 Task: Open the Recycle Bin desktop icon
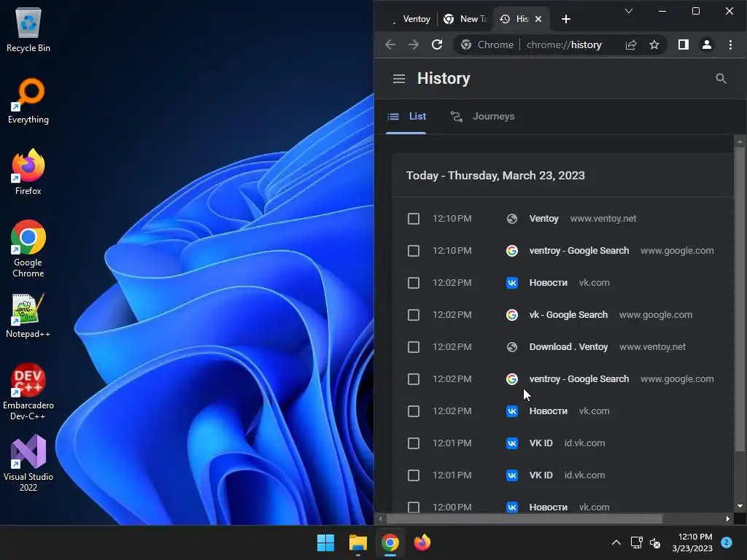tap(28, 29)
